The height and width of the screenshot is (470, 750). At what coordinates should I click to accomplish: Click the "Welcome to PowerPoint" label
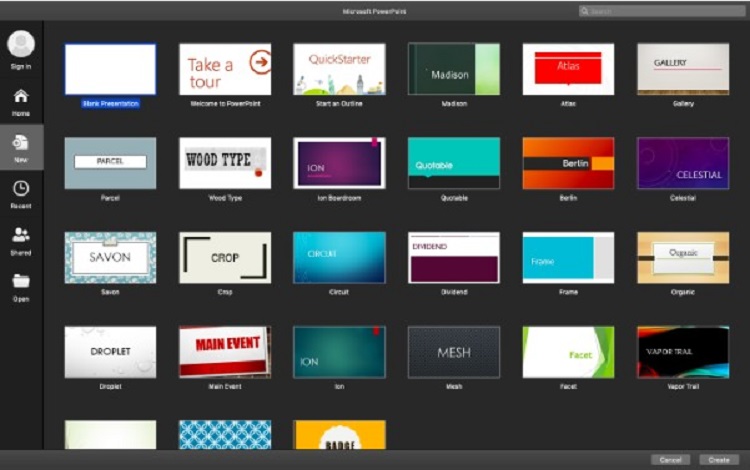[225, 104]
